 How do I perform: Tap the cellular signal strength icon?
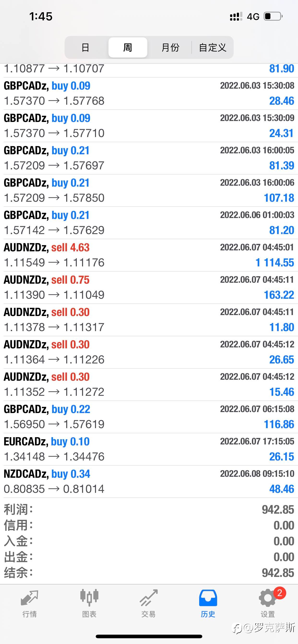click(x=236, y=17)
